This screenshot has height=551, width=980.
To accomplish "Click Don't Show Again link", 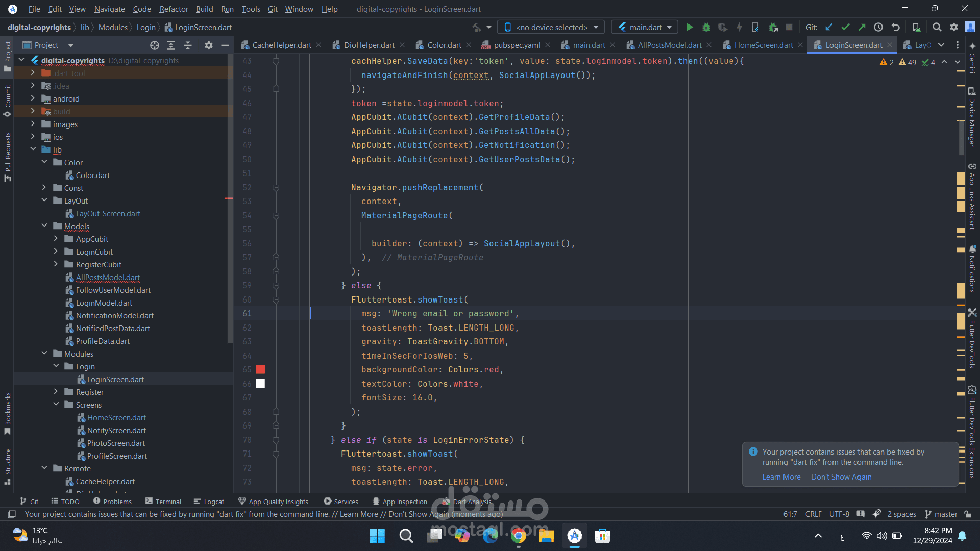I will pyautogui.click(x=841, y=477).
